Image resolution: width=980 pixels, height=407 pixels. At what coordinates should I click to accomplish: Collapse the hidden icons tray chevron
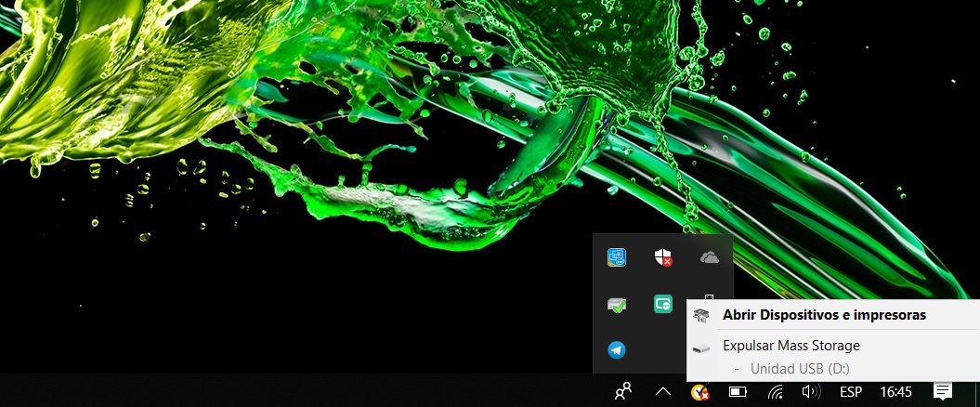pos(662,391)
